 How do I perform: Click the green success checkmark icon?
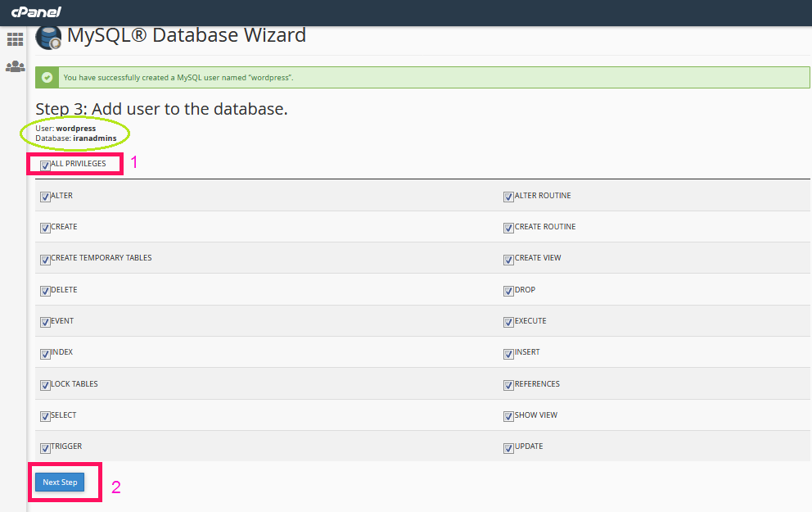pos(47,78)
